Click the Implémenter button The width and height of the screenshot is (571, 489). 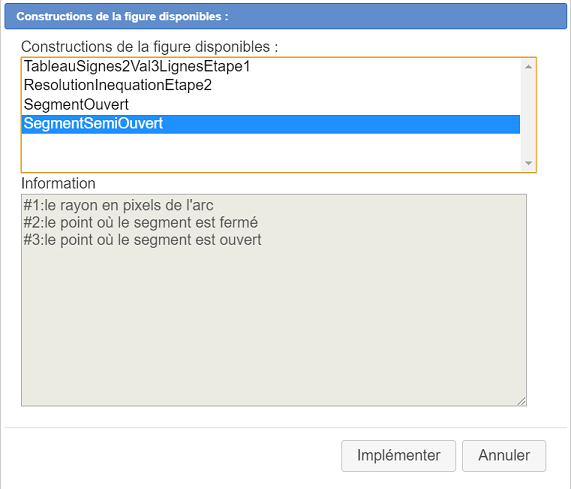(398, 456)
